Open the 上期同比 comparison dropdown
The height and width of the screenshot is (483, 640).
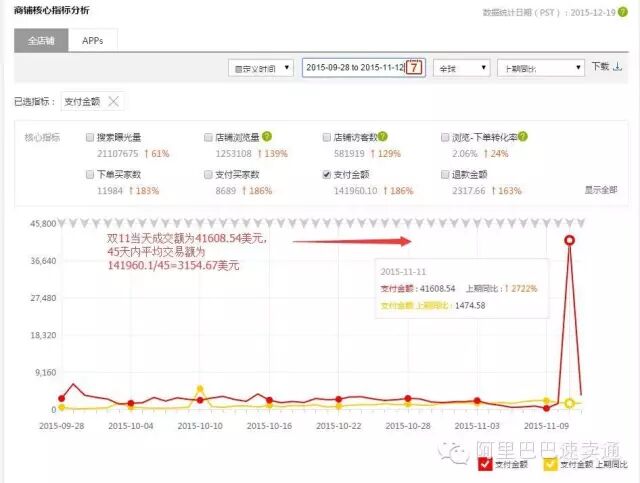[541, 68]
